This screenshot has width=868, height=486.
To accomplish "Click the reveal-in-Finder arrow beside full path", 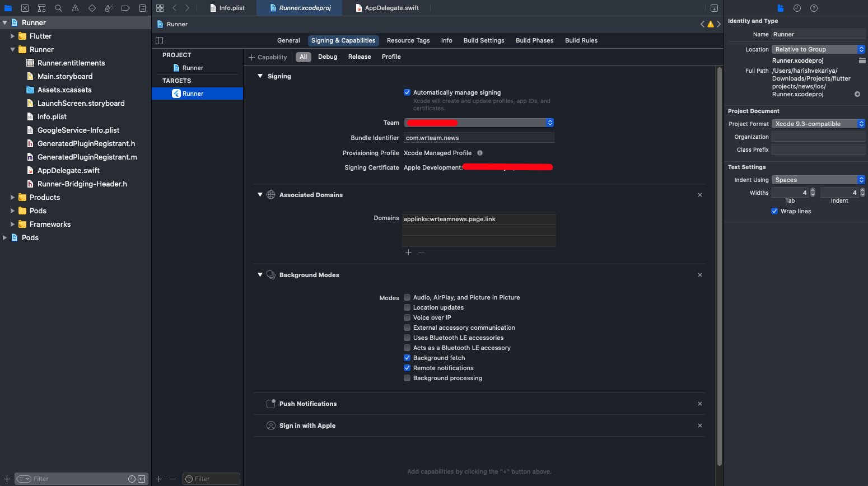I will click(x=857, y=94).
